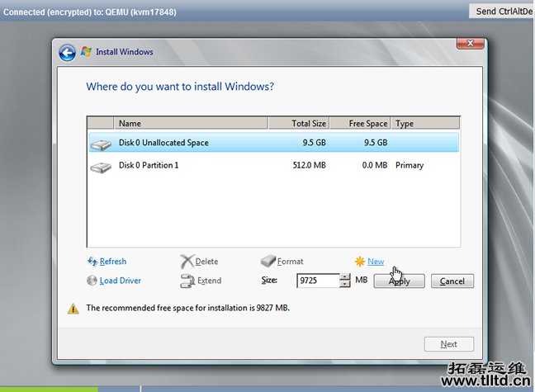The width and height of the screenshot is (535, 392).
Task: Click the New partition star icon
Action: pyautogui.click(x=360, y=262)
